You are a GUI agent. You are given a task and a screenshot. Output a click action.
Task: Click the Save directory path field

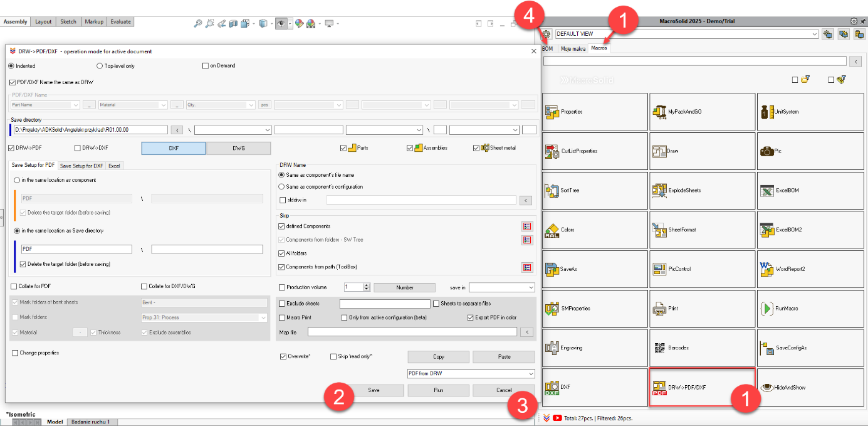tap(92, 130)
